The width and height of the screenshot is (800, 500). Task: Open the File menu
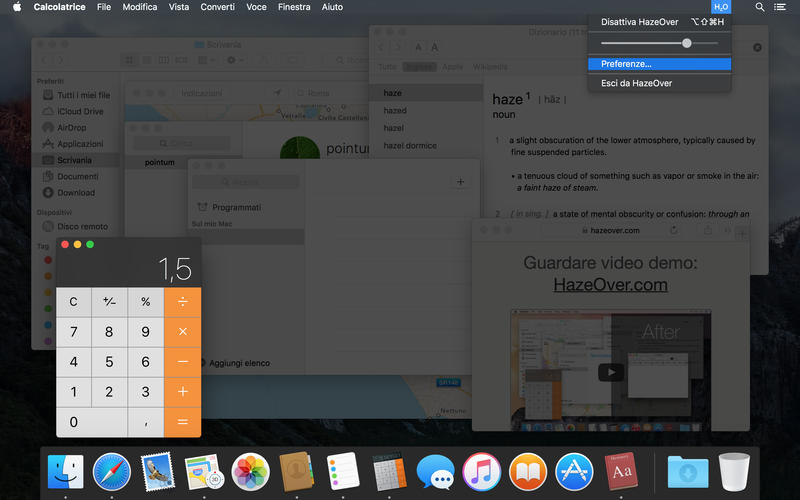pos(104,7)
